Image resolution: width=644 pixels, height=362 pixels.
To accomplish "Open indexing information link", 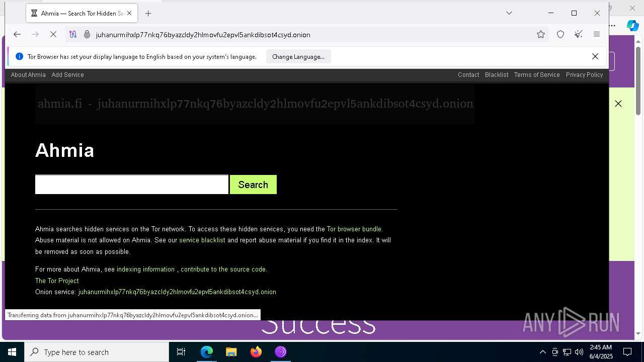I will coord(145,269).
